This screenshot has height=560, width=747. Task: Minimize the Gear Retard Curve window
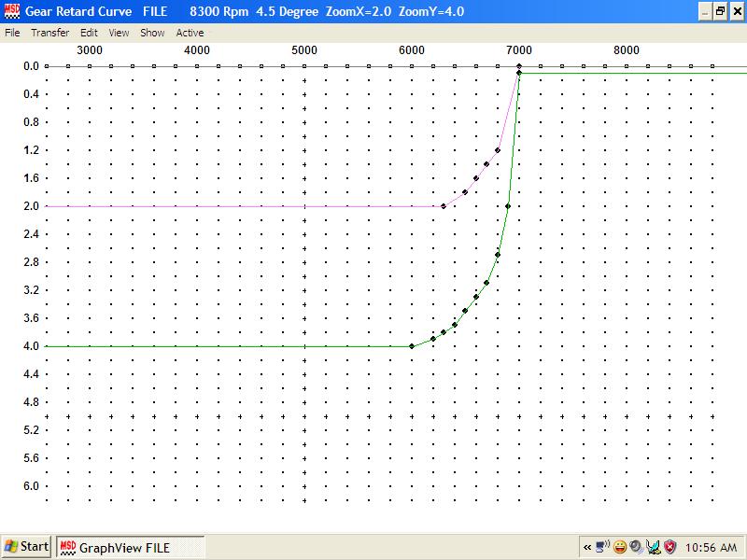tap(705, 11)
